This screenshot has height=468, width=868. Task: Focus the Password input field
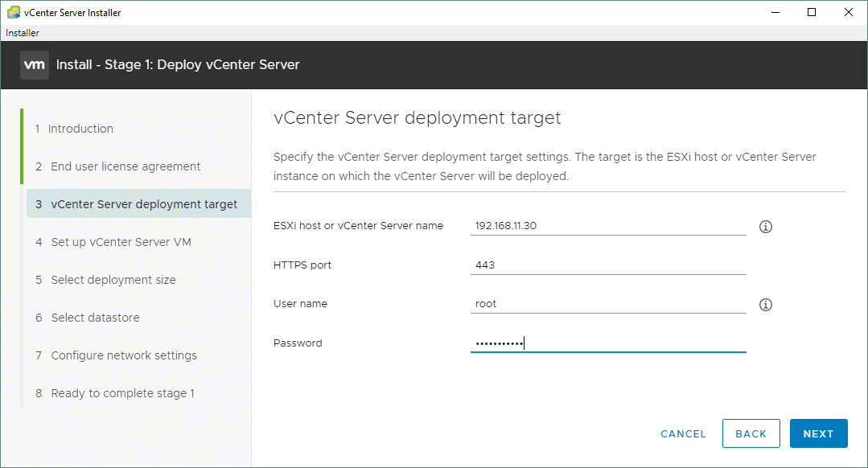[x=607, y=343]
